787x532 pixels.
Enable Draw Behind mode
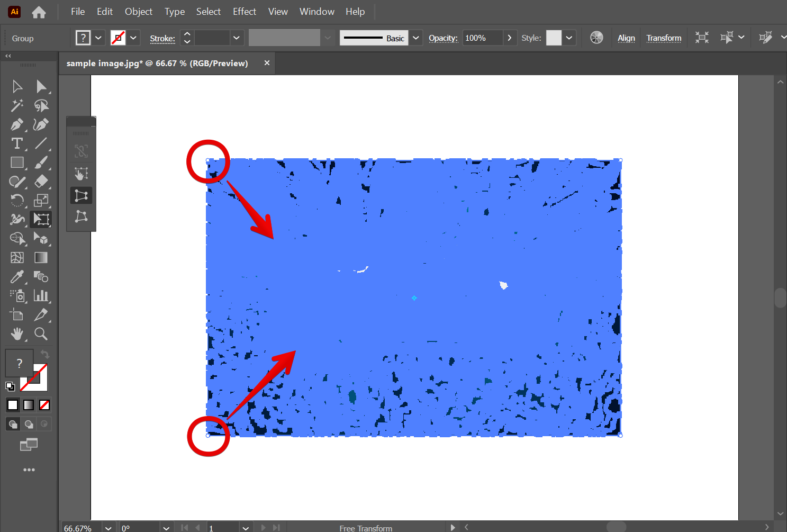(x=29, y=424)
